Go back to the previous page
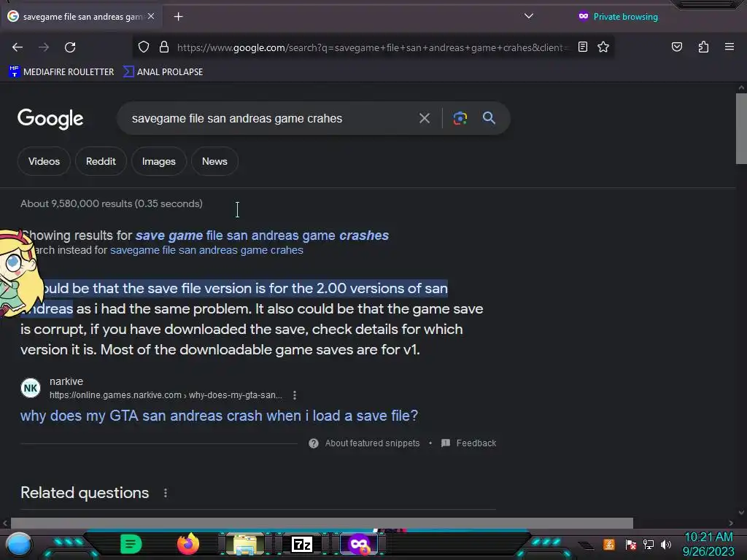 [18, 47]
